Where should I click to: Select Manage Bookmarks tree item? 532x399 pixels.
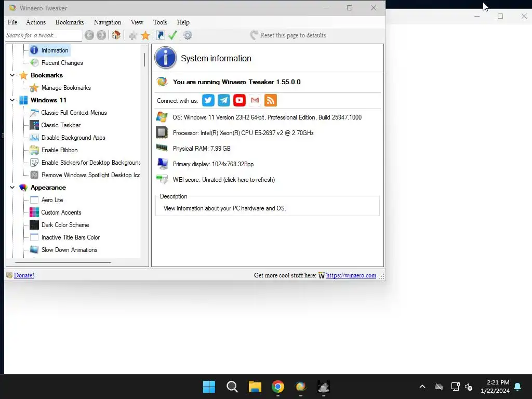66,87
